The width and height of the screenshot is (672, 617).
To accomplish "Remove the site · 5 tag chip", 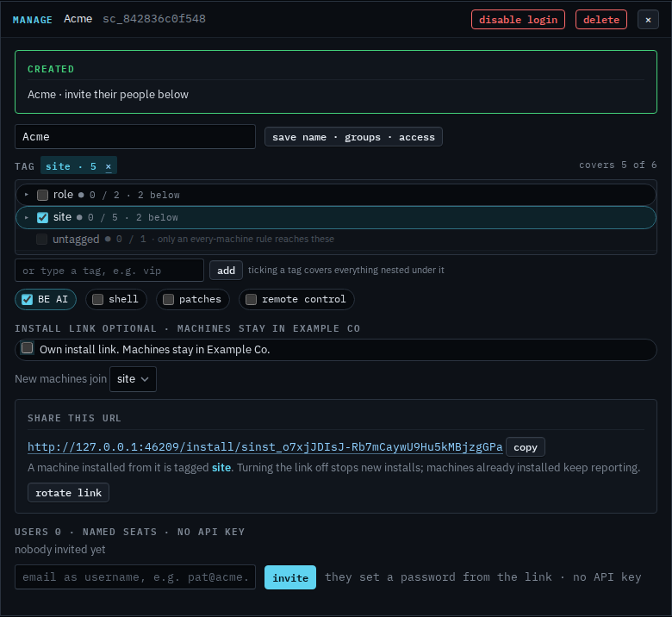I will click(109, 166).
